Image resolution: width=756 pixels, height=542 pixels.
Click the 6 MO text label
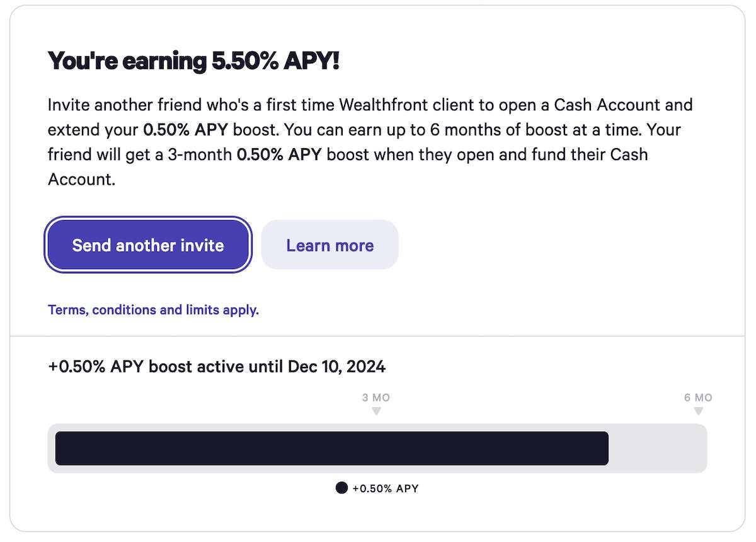point(698,398)
